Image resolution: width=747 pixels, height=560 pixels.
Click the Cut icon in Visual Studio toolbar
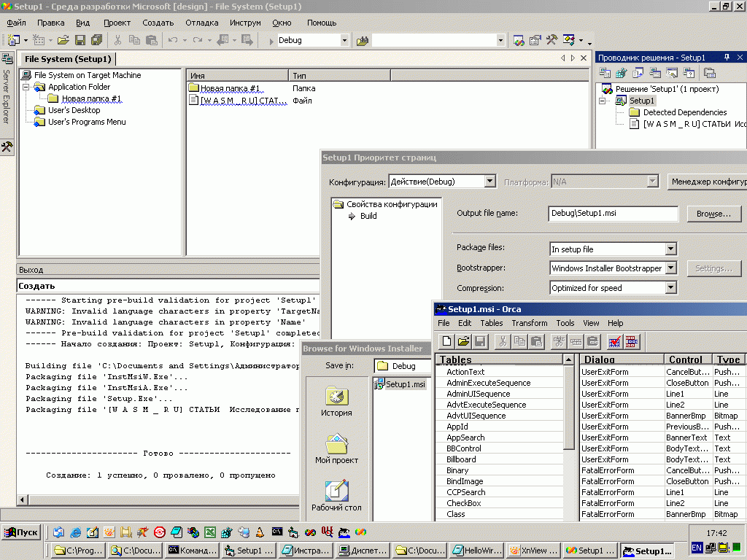tap(118, 41)
